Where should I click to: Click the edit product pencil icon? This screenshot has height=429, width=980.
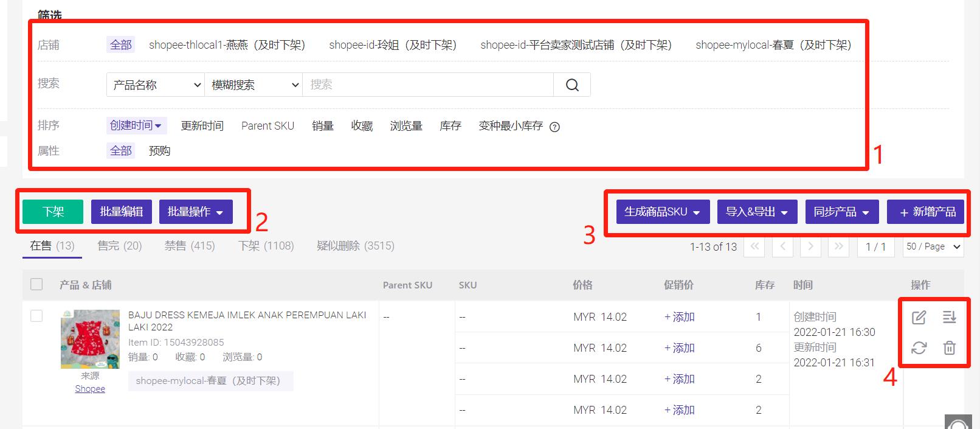[x=919, y=317]
